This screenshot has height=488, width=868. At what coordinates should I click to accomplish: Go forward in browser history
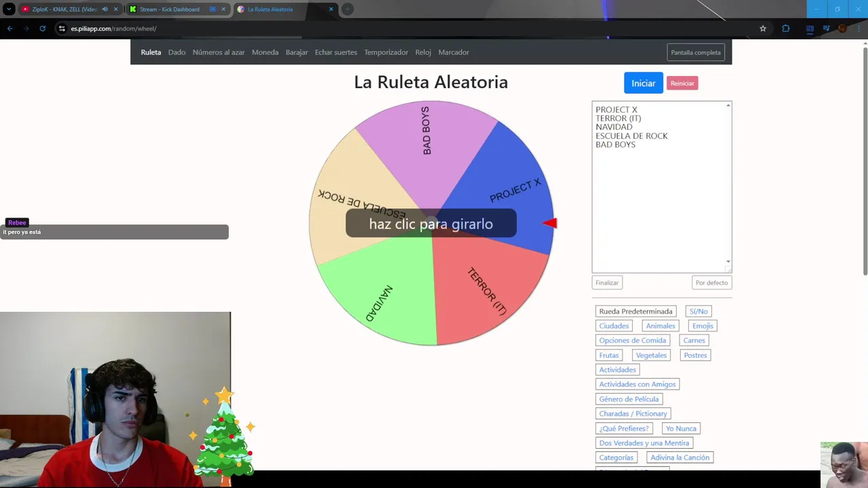(x=26, y=28)
